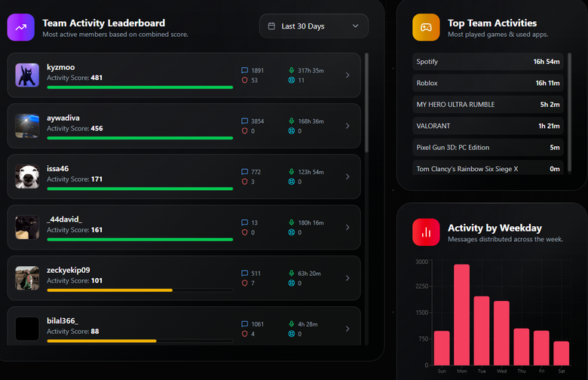
Task: Click the Monday bar in weekday chart
Action: [461, 314]
